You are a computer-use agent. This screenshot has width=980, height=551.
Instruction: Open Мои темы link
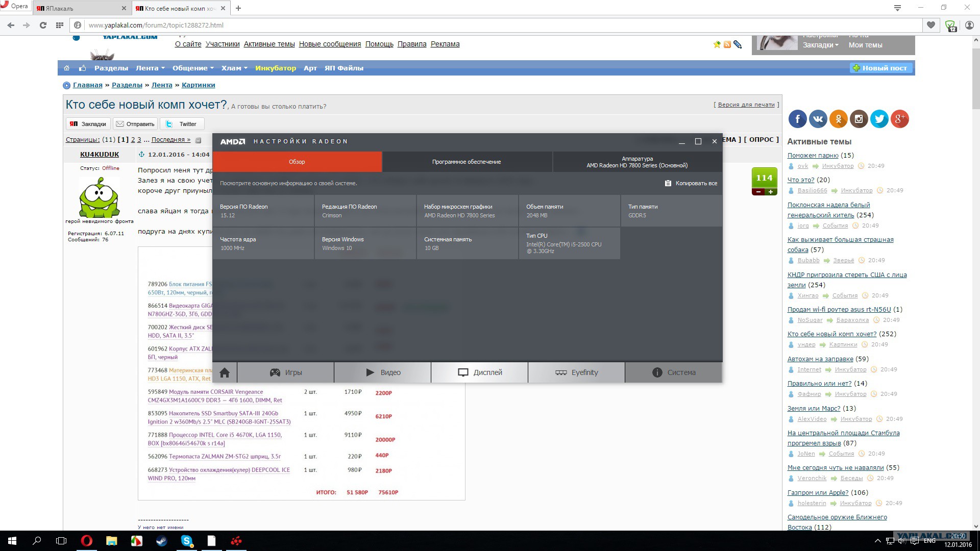865,45
